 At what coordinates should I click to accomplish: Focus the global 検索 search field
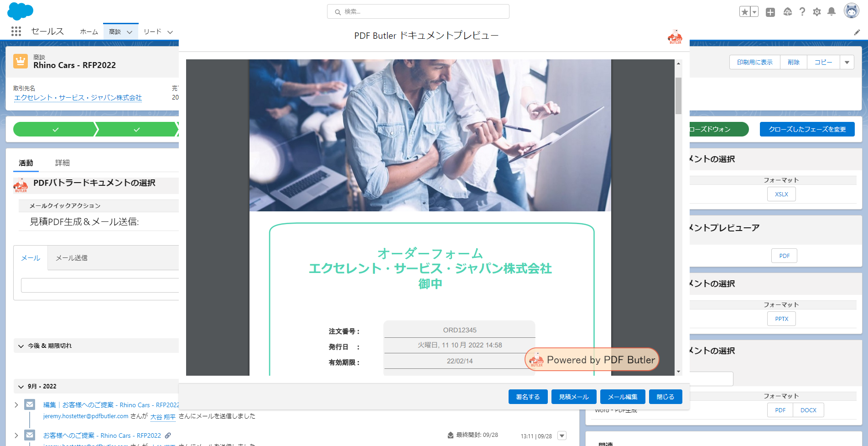[418, 11]
